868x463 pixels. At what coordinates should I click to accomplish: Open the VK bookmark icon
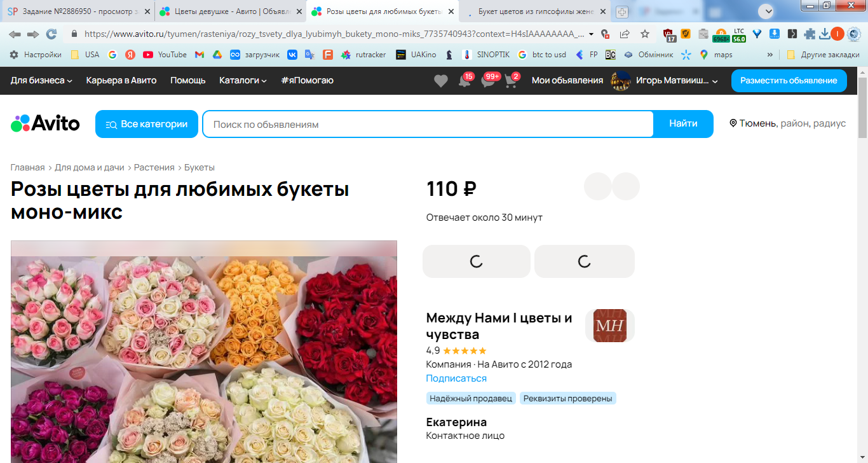tap(292, 55)
